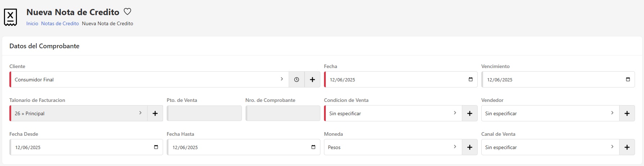Add new Condicion de Venta plus
644x166 pixels.
pyautogui.click(x=470, y=113)
